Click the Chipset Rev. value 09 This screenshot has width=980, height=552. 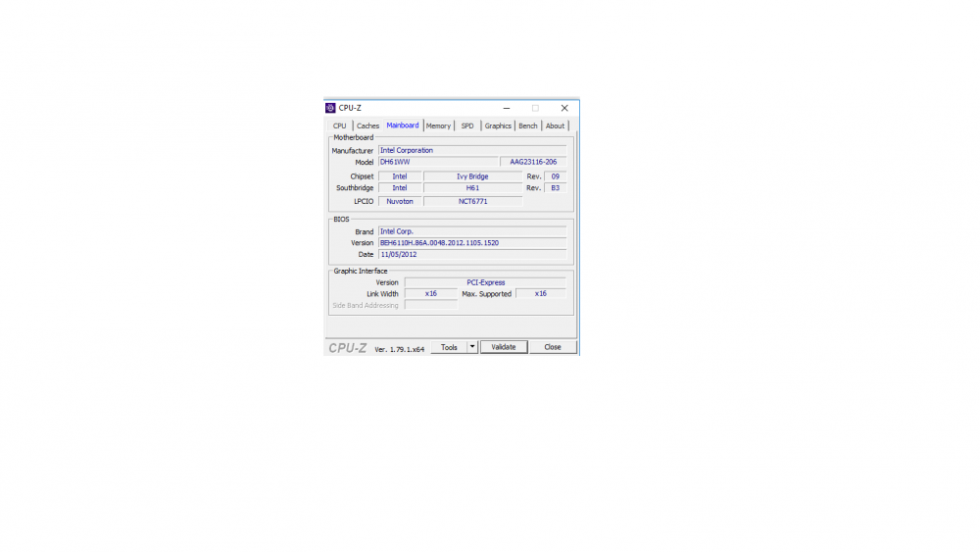coord(555,176)
